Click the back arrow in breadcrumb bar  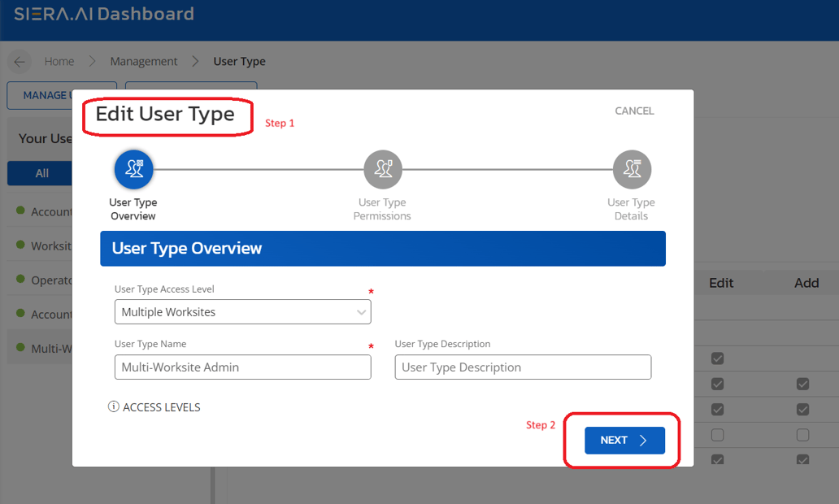[20, 62]
